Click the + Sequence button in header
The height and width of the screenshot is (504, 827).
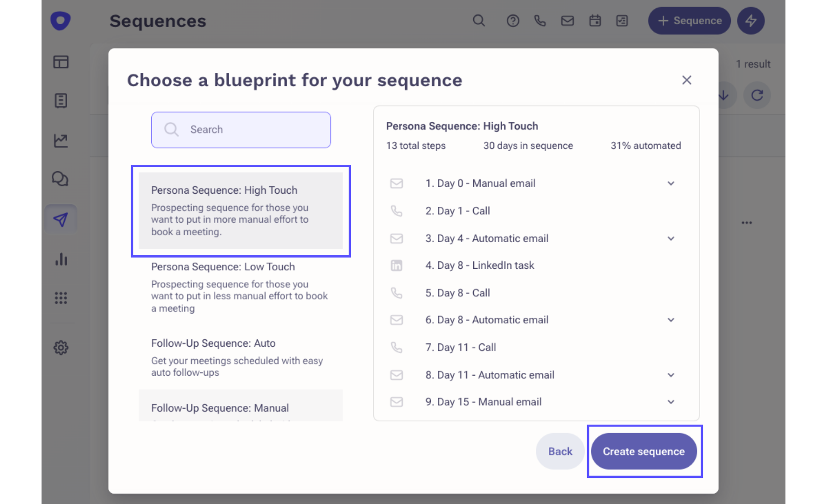click(x=689, y=21)
